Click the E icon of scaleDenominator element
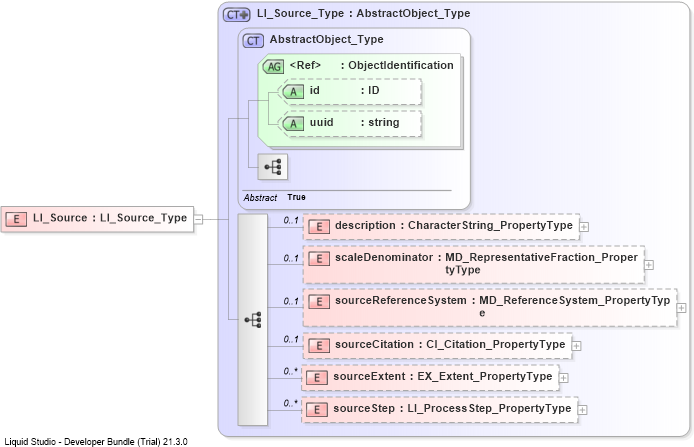This screenshot has height=447, width=694. pos(319,258)
